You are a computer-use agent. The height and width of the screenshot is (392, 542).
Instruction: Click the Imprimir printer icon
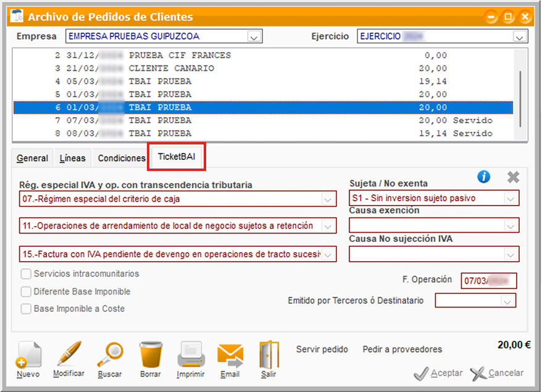pos(191,355)
